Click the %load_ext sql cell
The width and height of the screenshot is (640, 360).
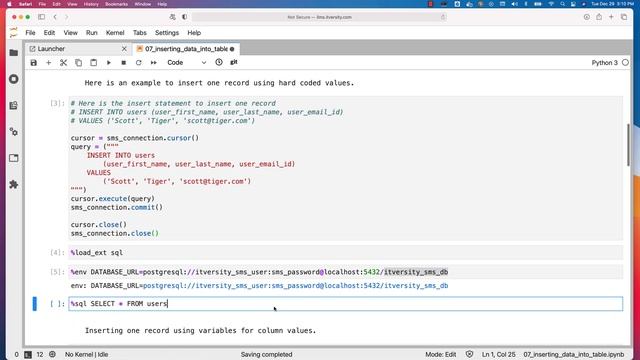tap(346, 253)
